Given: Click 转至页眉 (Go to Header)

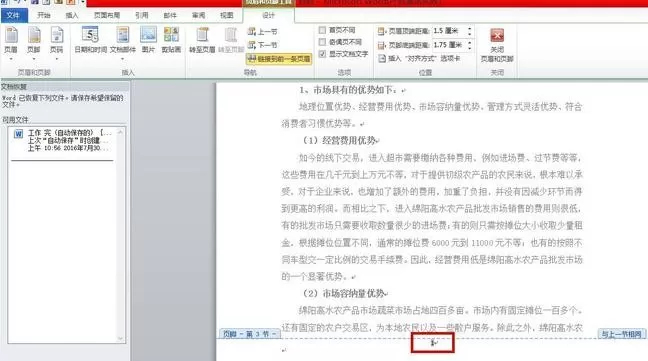Looking at the screenshot, I should click(x=202, y=40).
